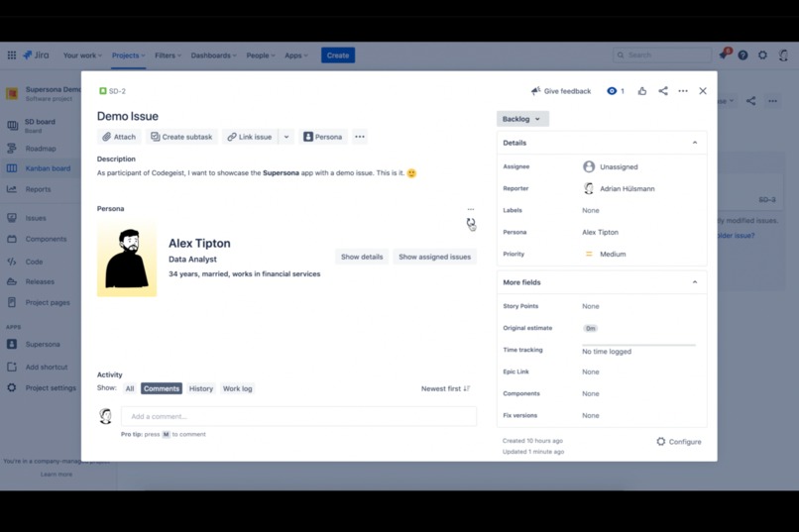Collapse the Details section
Image resolution: width=799 pixels, height=532 pixels.
(695, 143)
